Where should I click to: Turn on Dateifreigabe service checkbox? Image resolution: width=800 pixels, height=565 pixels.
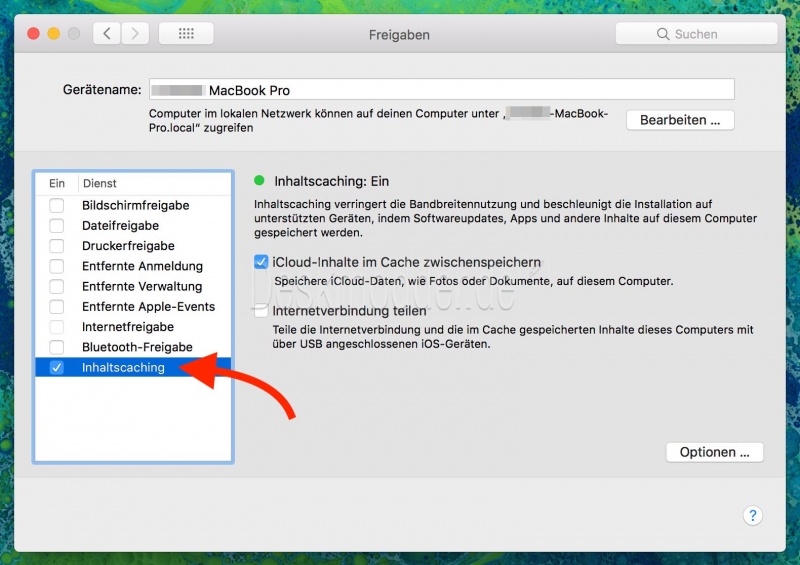pos(57,226)
